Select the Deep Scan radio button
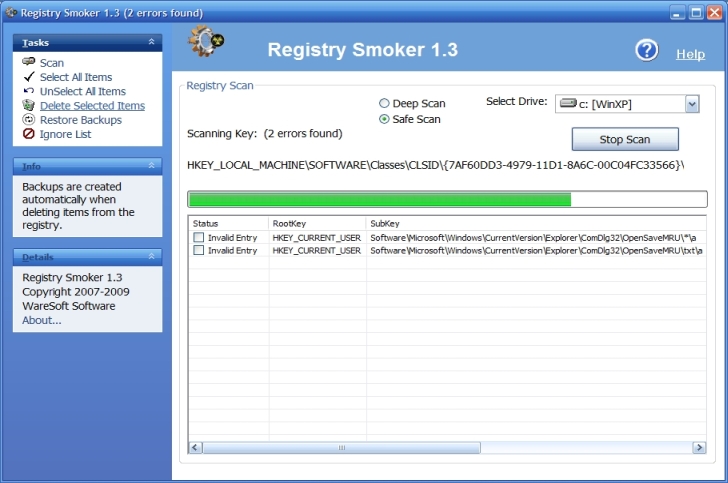Image resolution: width=728 pixels, height=483 pixels. pyautogui.click(x=384, y=103)
